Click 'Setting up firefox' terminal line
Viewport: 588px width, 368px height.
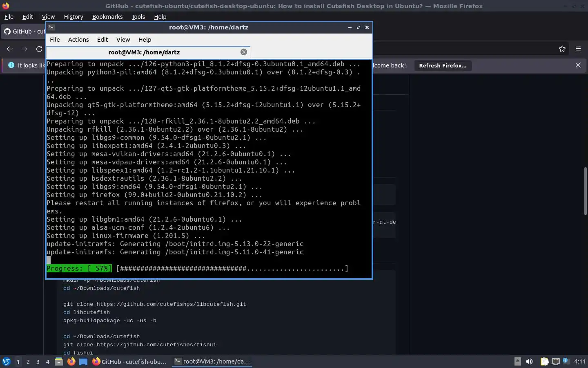click(x=154, y=195)
